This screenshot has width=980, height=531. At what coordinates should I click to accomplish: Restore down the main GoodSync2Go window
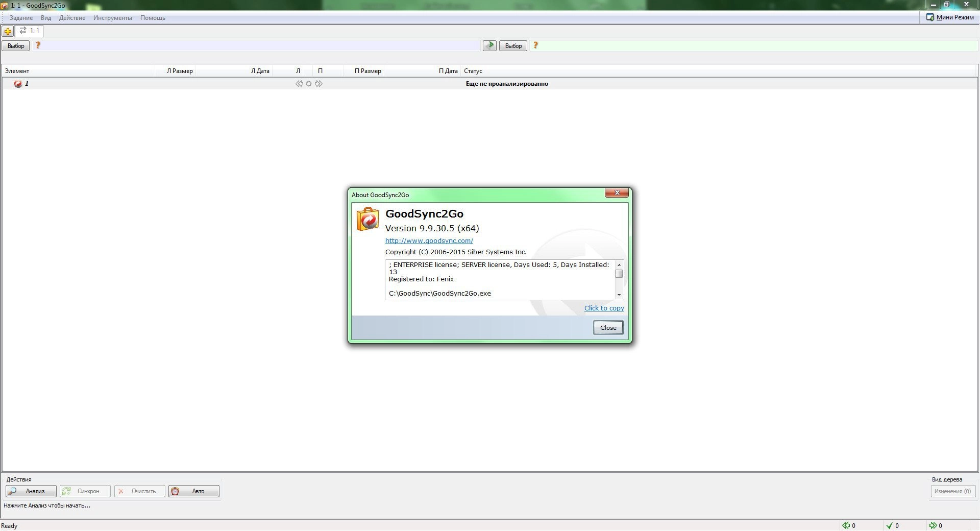[946, 5]
